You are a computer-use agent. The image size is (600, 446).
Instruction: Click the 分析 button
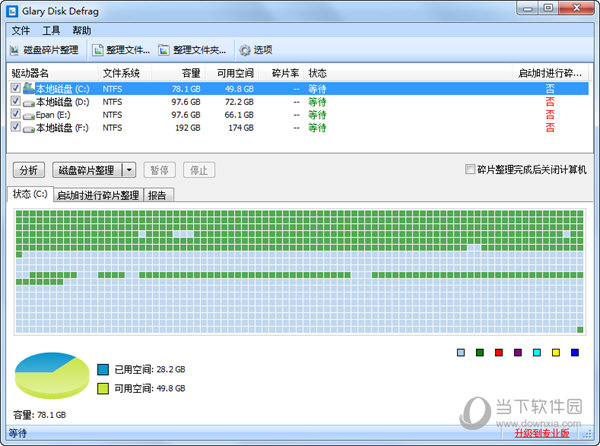tap(29, 170)
